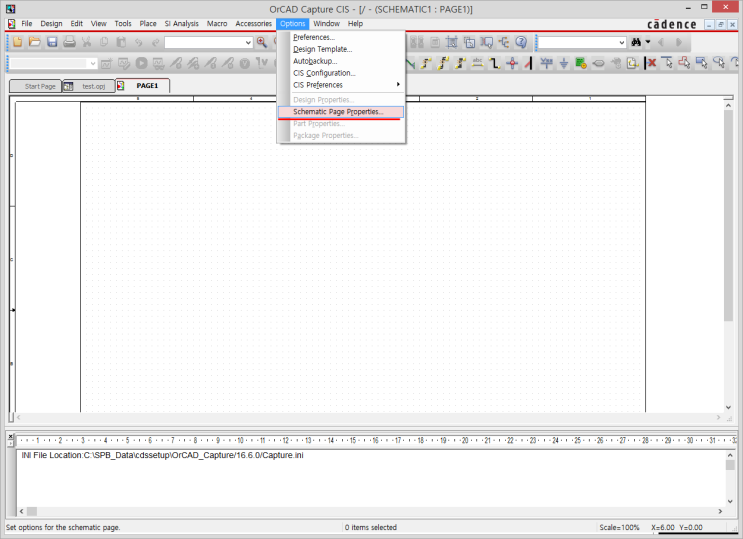
Task: Click the '0 items selected' status text
Action: coord(371,527)
